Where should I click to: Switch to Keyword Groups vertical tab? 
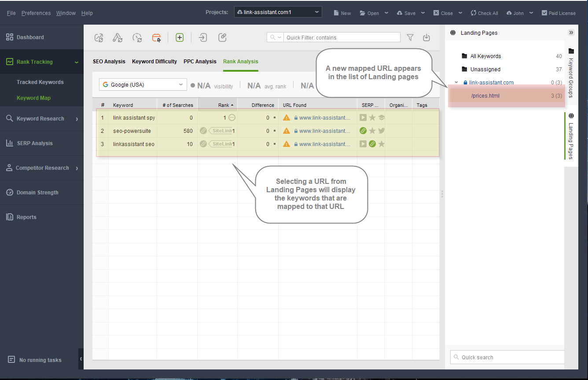[571, 73]
